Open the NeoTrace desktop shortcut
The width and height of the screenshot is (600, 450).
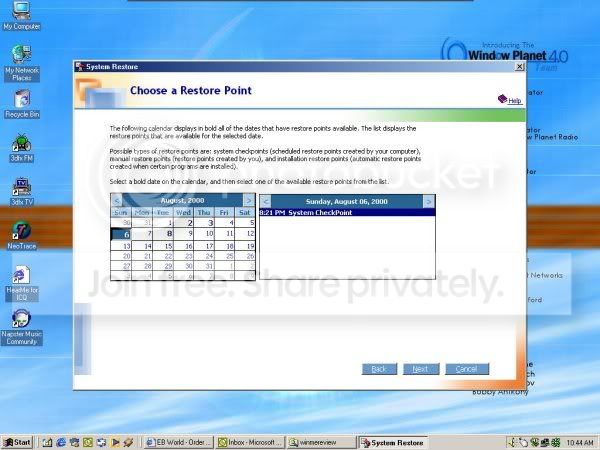[22, 236]
